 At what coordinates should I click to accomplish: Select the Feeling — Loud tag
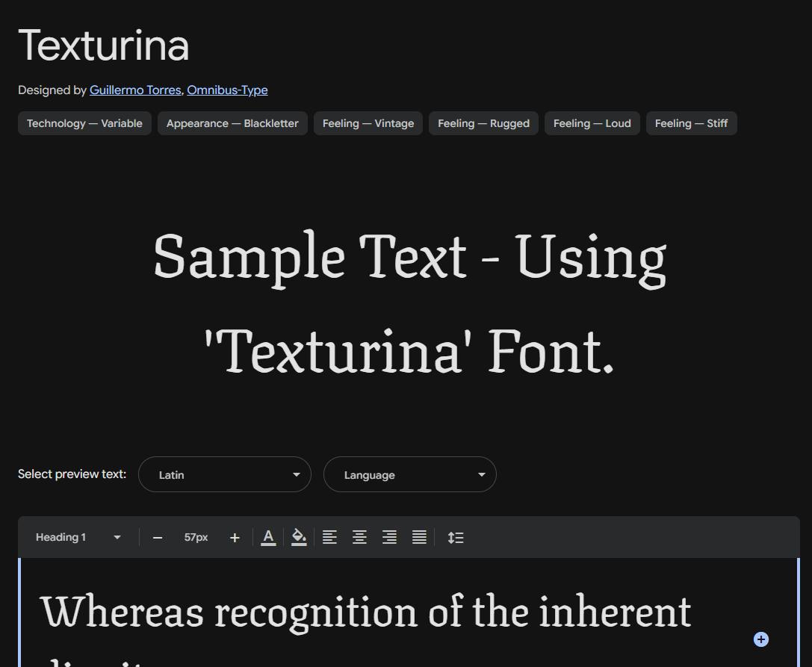[592, 123]
